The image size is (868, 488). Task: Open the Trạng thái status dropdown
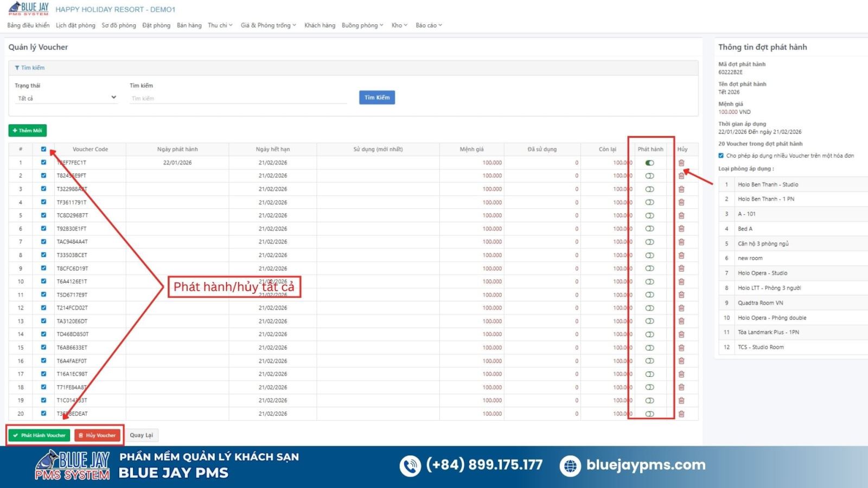pyautogui.click(x=66, y=98)
